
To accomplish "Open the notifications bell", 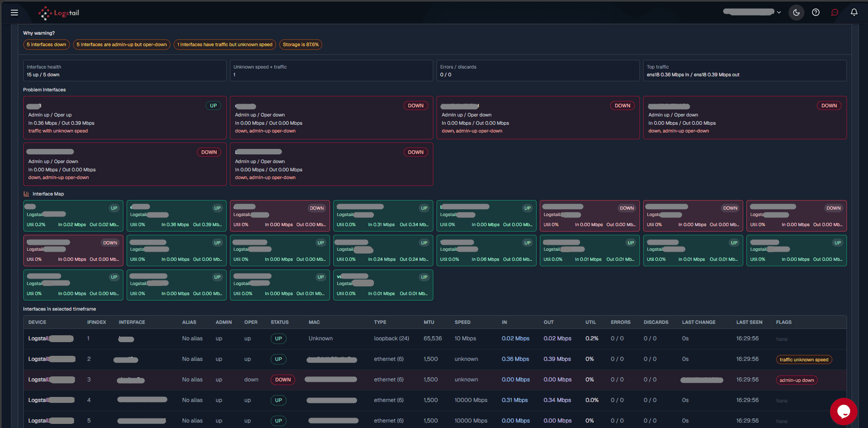I will pos(854,12).
